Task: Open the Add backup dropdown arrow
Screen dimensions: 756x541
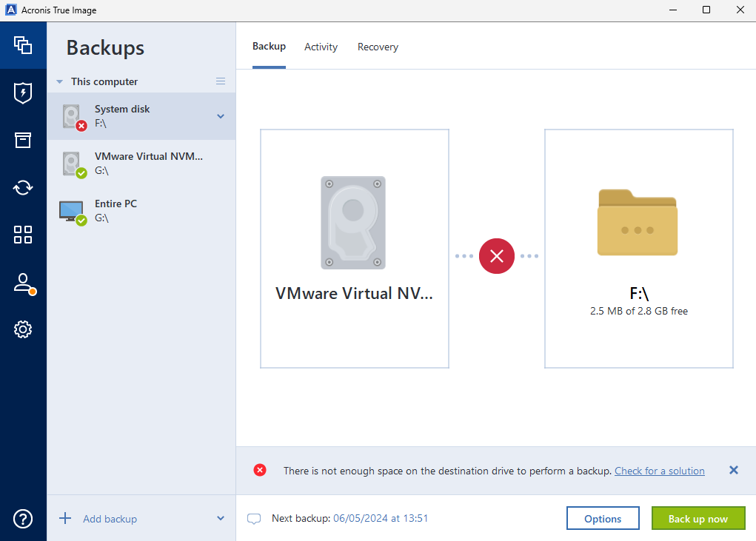Action: click(220, 519)
